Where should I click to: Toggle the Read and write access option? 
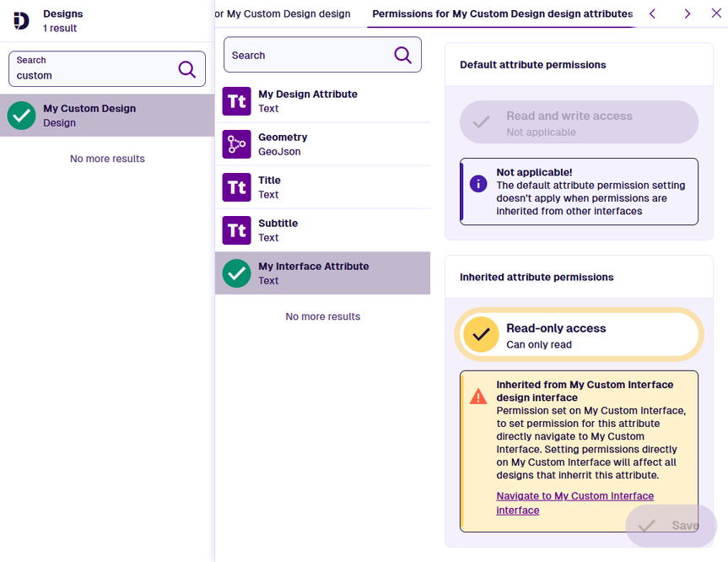579,122
